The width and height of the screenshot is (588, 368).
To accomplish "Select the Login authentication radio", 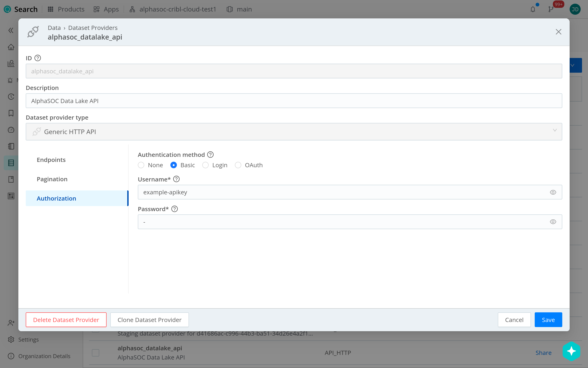I will click(205, 165).
